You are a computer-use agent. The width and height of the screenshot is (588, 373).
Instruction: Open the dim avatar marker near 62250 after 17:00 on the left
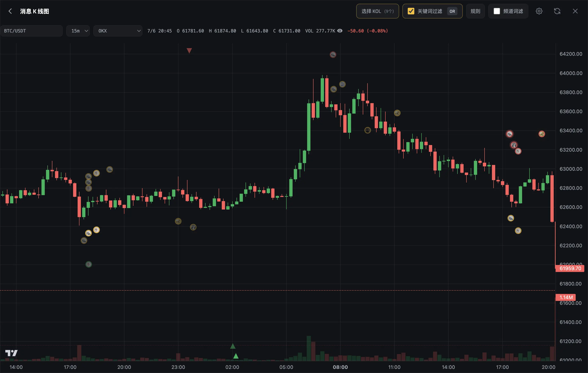tap(84, 241)
